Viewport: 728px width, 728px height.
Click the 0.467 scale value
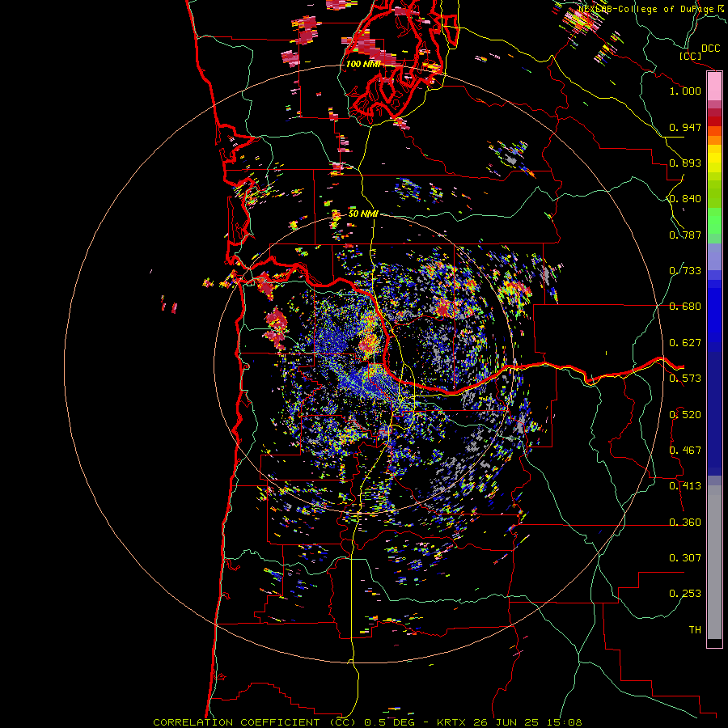coord(685,451)
